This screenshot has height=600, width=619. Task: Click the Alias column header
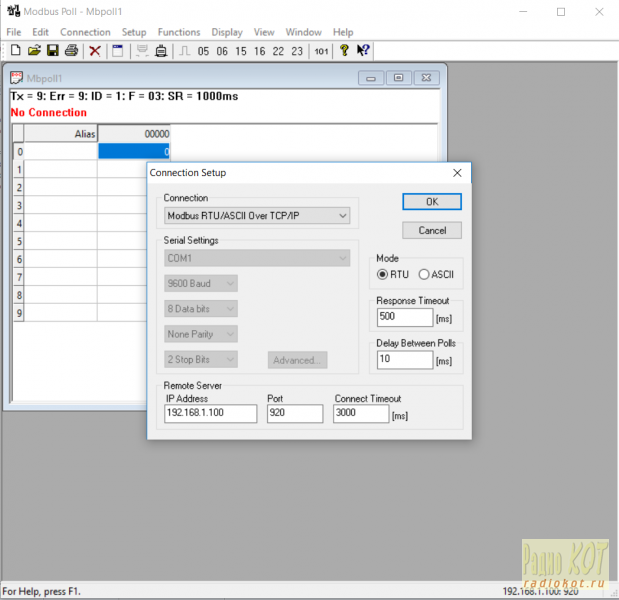click(60, 134)
